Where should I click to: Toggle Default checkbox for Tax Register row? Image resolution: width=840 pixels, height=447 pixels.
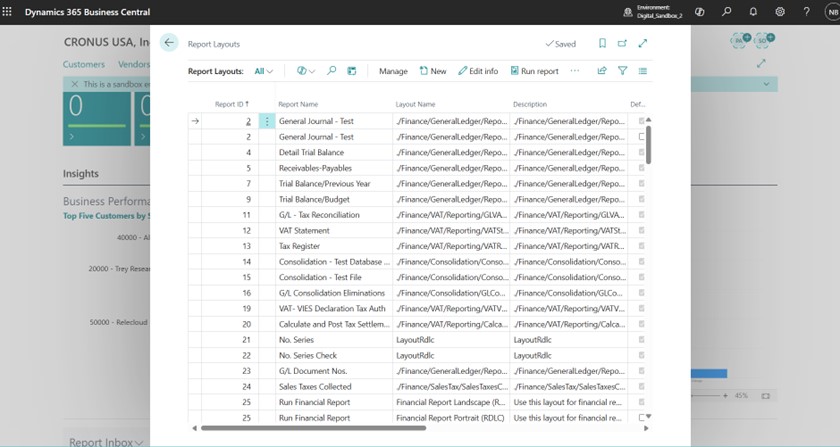coord(641,246)
